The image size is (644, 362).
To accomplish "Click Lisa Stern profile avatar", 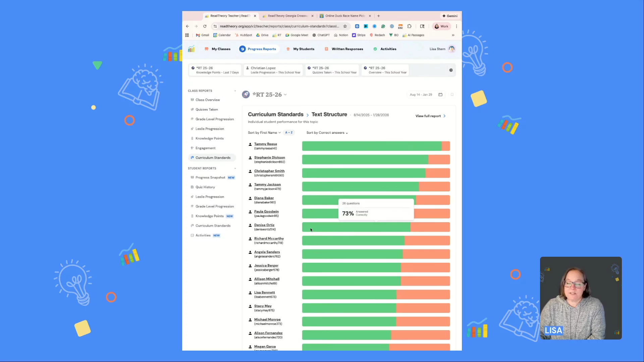I will click(451, 49).
